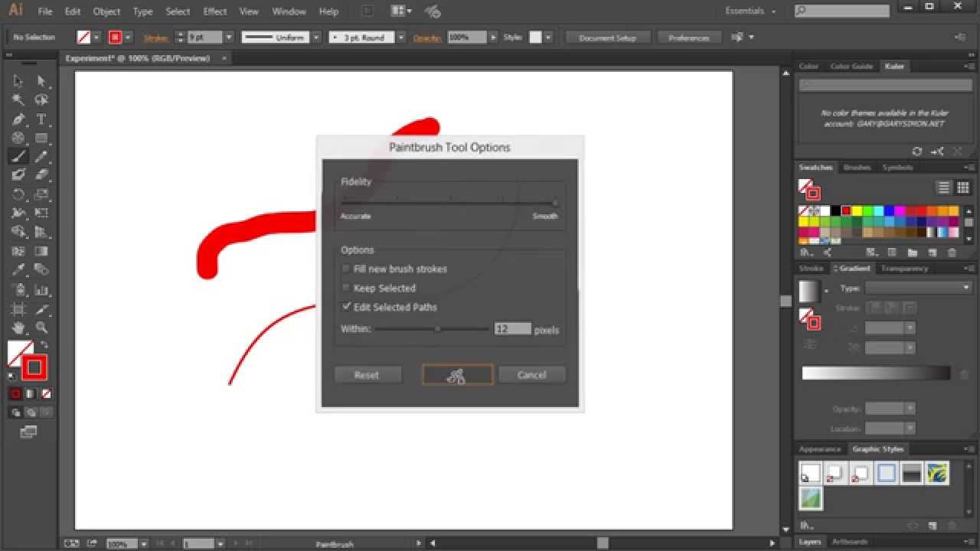Select the Hand tool
This screenshot has width=980, height=551.
[x=18, y=328]
